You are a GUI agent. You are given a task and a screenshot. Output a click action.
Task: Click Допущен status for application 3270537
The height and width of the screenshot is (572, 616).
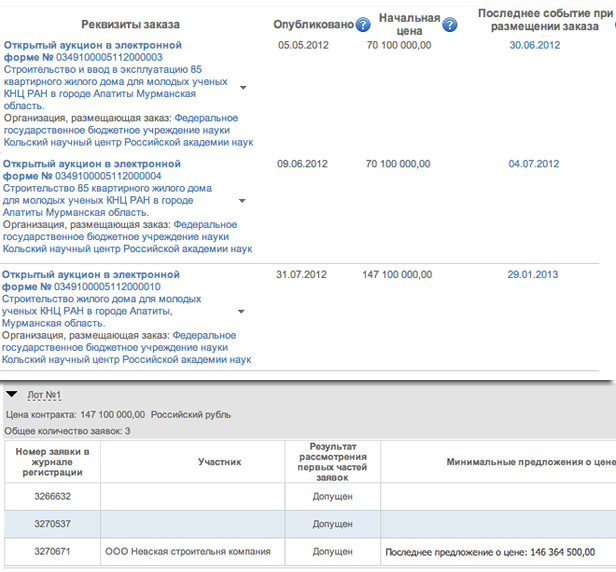(332, 524)
